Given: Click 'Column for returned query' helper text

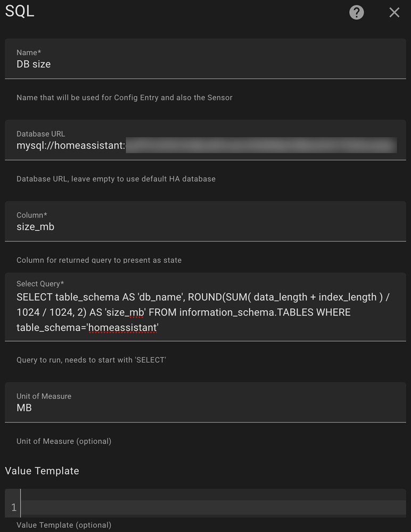Looking at the screenshot, I should pos(99,260).
